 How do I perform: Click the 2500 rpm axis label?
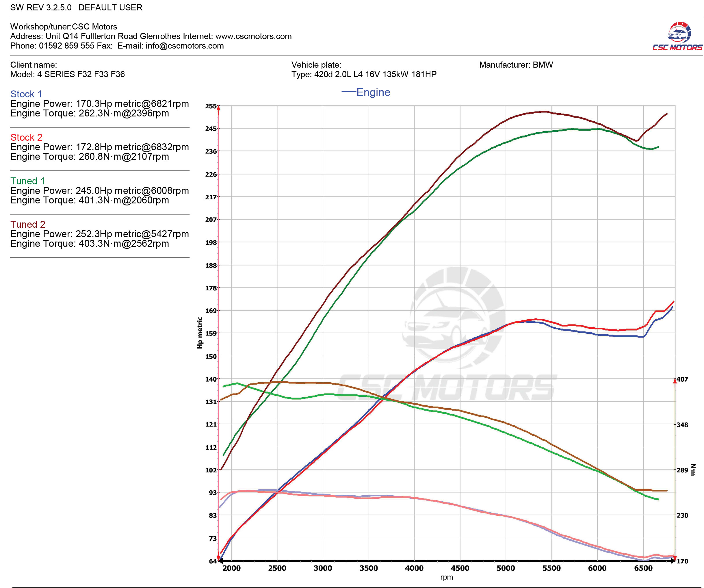click(x=277, y=568)
